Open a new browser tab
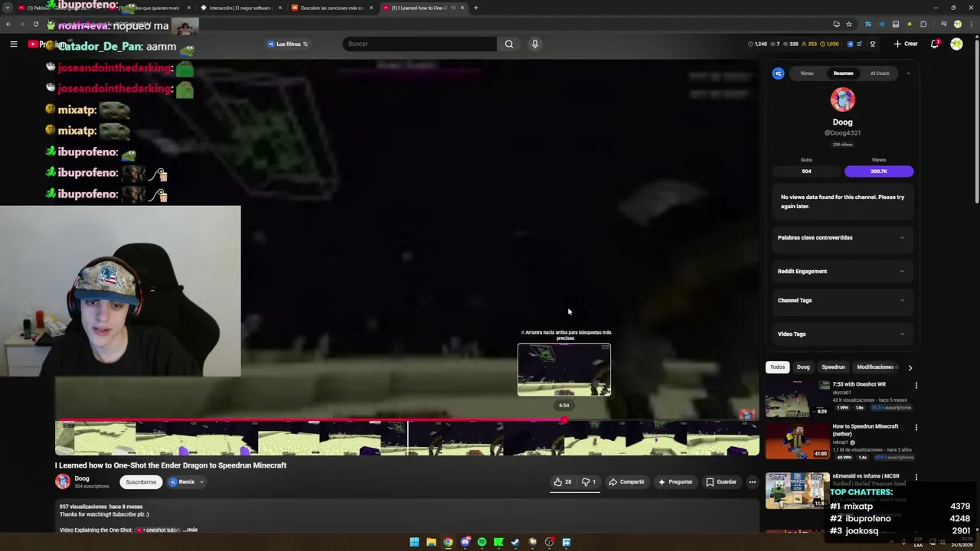 (475, 8)
